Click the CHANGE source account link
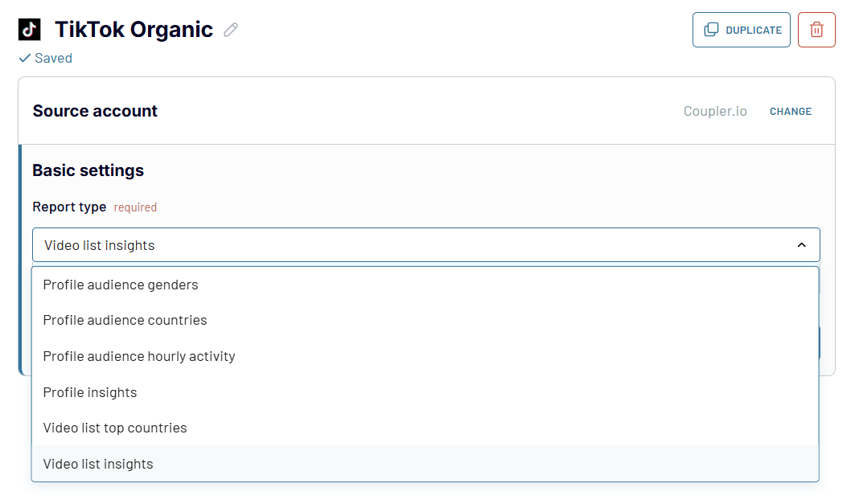This screenshot has height=504, width=859. click(791, 112)
